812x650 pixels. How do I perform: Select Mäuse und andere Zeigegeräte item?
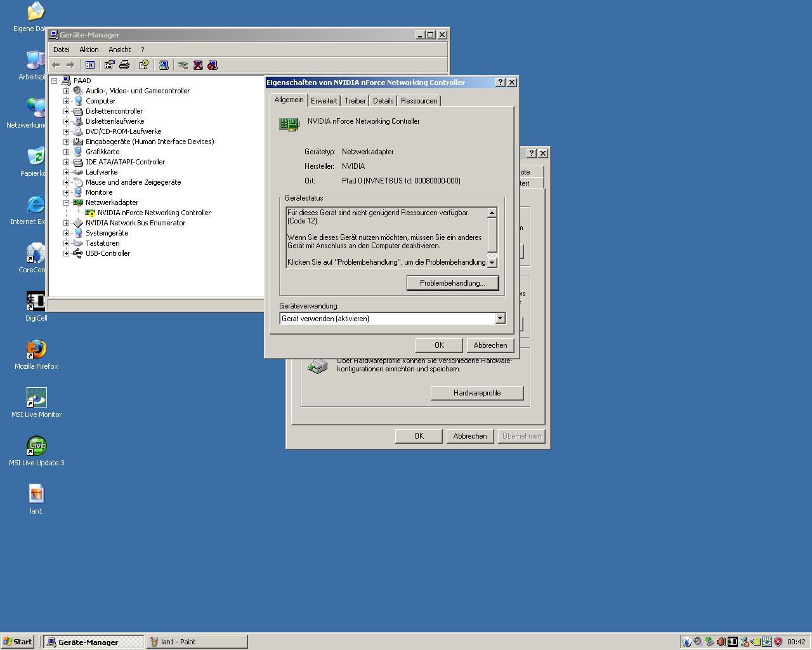click(133, 182)
